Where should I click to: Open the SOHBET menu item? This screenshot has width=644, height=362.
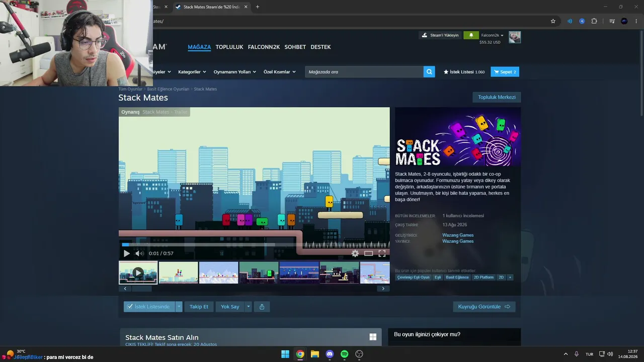(x=295, y=47)
